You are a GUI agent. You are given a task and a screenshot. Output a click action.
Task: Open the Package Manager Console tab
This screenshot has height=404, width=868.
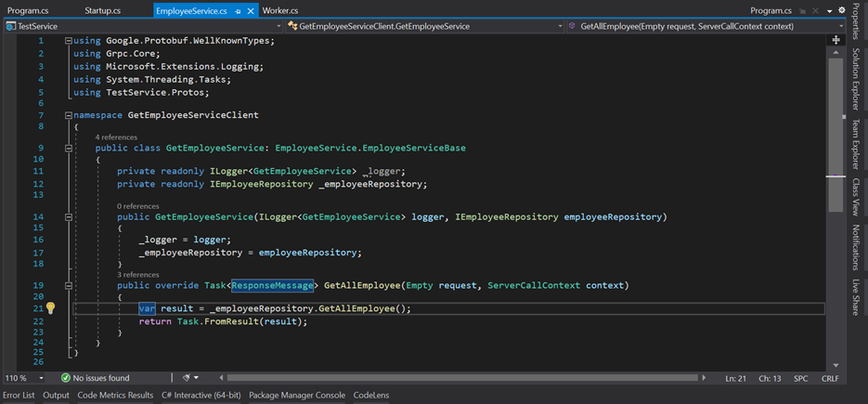(296, 395)
